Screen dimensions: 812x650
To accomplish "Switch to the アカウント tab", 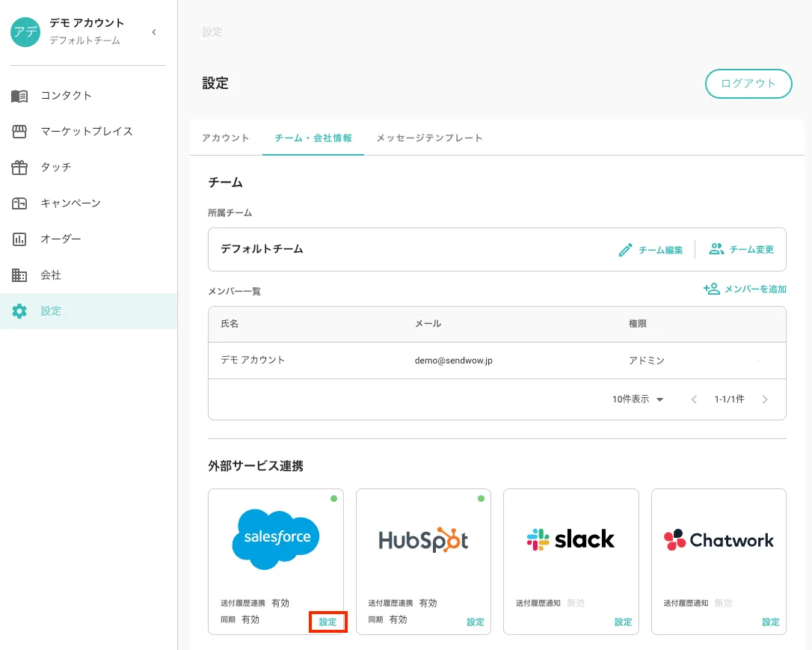I will click(x=226, y=138).
